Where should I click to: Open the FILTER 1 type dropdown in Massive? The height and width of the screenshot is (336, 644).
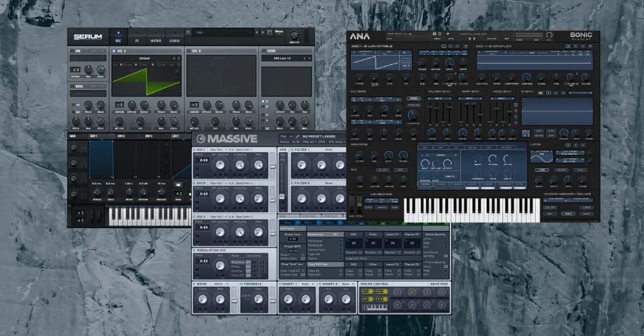[328, 149]
